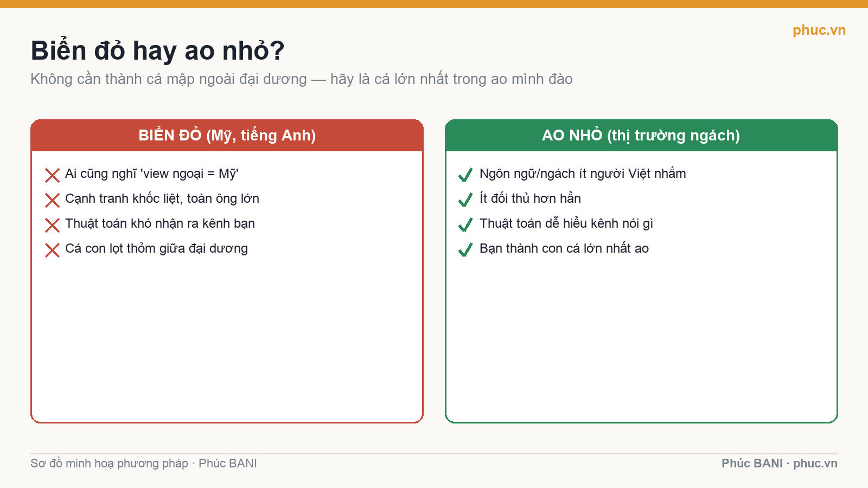Click the 'Phúc BANI · phuc.vn' footer text

(779, 463)
